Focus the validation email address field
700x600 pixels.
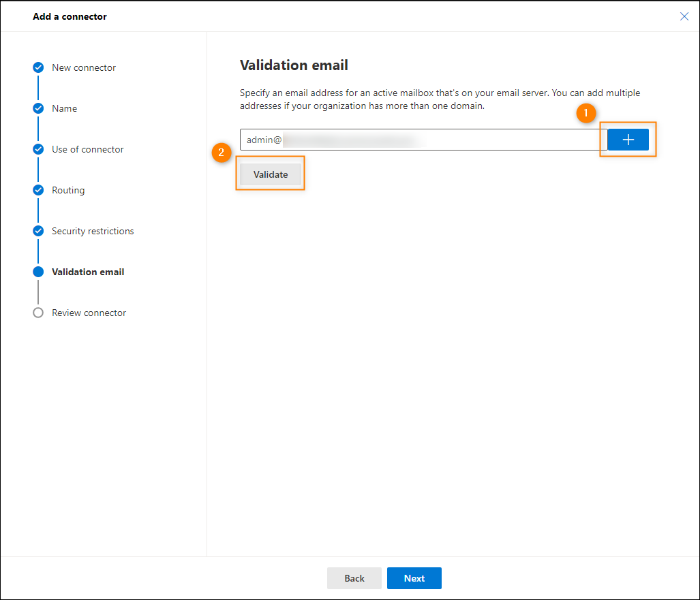[x=423, y=140]
